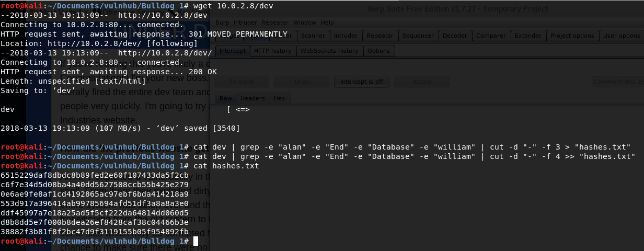The width and height of the screenshot is (644, 251).
Task: Click the 'Comment this item' field
Action: click(x=618, y=82)
